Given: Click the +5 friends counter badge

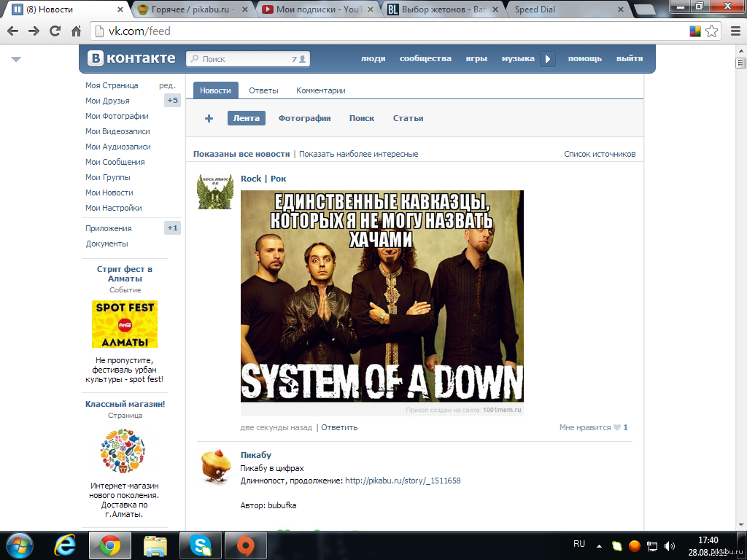Looking at the screenshot, I should (x=172, y=101).
